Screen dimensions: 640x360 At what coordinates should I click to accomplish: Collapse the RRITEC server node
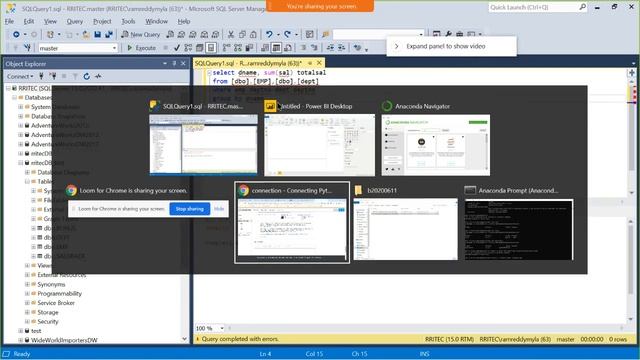(8, 88)
